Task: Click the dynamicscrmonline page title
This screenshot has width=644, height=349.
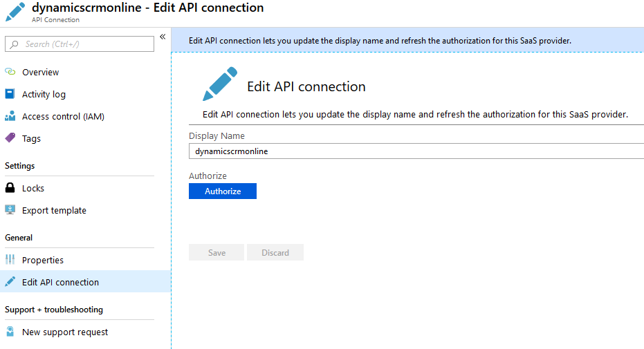Action: [x=147, y=8]
